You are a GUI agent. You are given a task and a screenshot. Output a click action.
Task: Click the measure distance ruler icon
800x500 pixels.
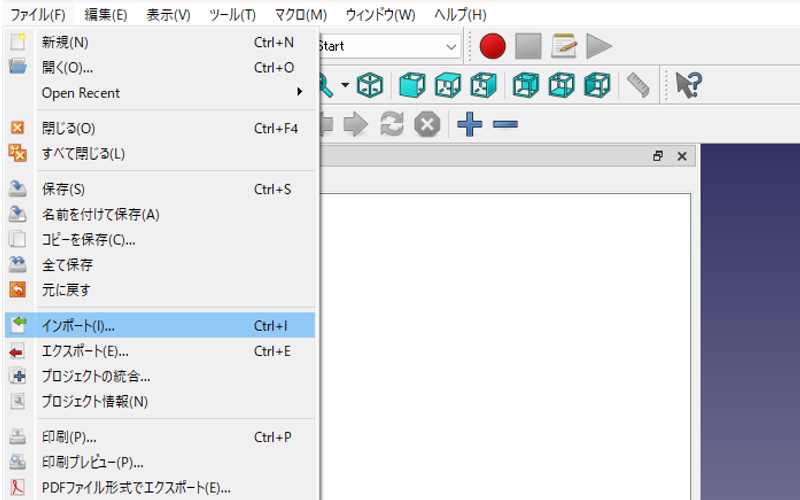(x=636, y=85)
